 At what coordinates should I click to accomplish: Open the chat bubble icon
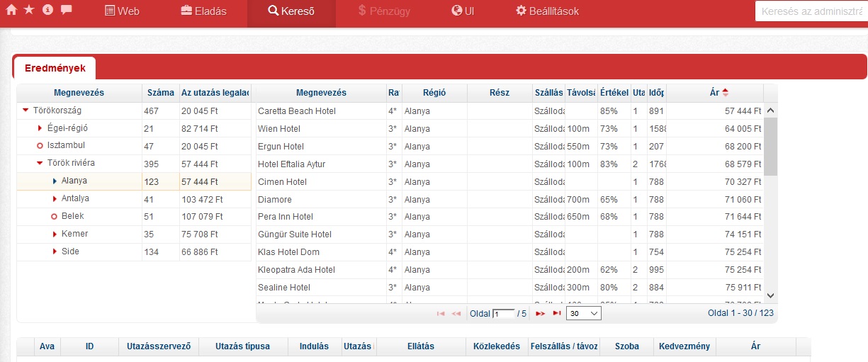point(67,10)
